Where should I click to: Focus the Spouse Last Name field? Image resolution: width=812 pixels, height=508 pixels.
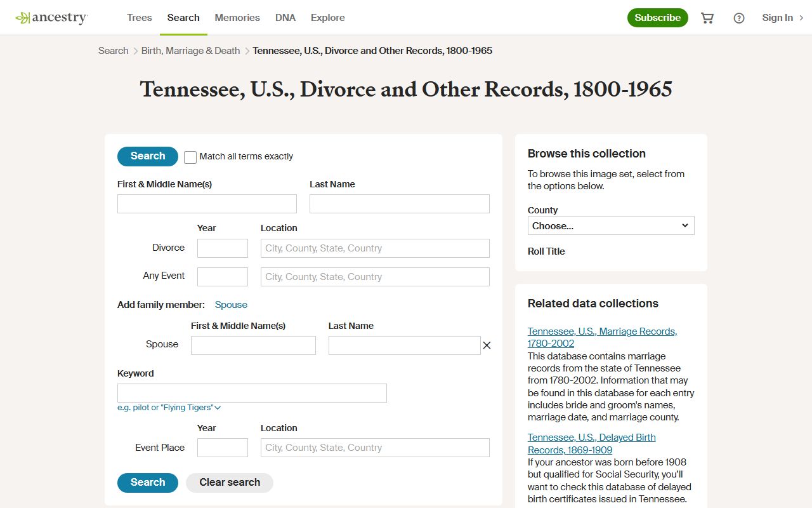point(405,345)
